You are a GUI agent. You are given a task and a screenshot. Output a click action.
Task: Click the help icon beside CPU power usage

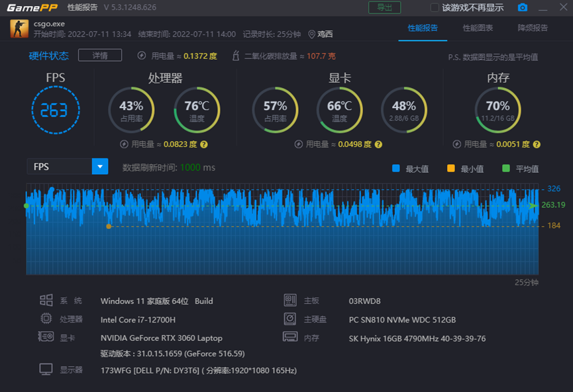point(203,144)
